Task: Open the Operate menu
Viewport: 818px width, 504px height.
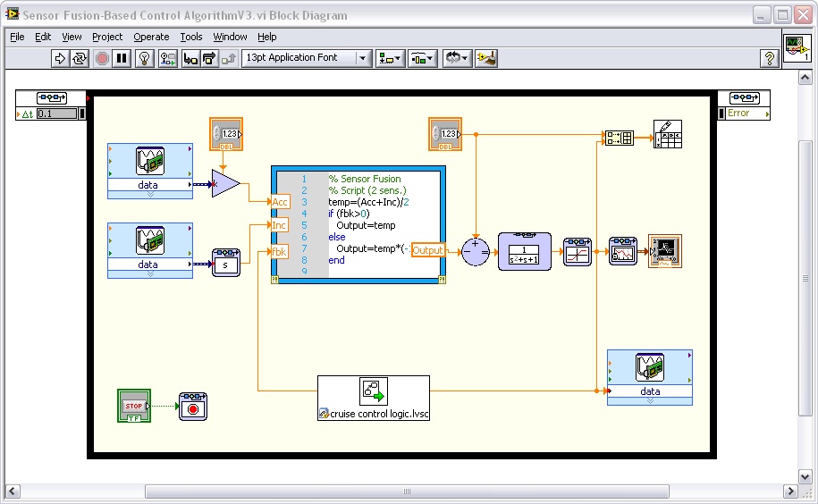Action: [151, 37]
